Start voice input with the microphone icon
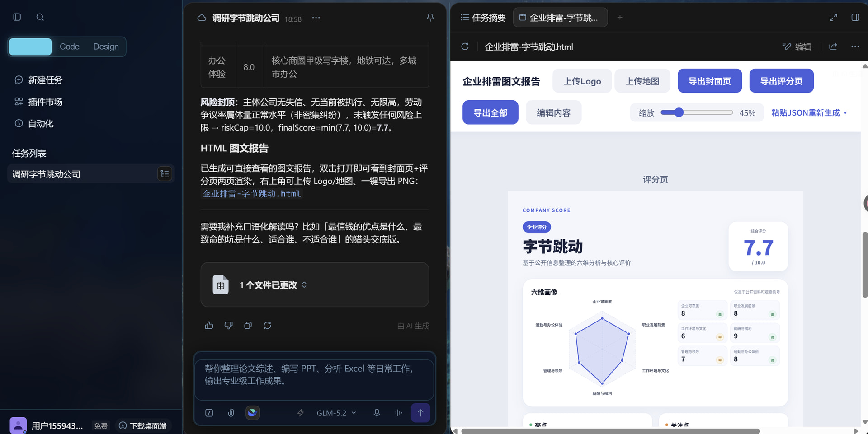The width and height of the screenshot is (868, 434). pos(377,413)
